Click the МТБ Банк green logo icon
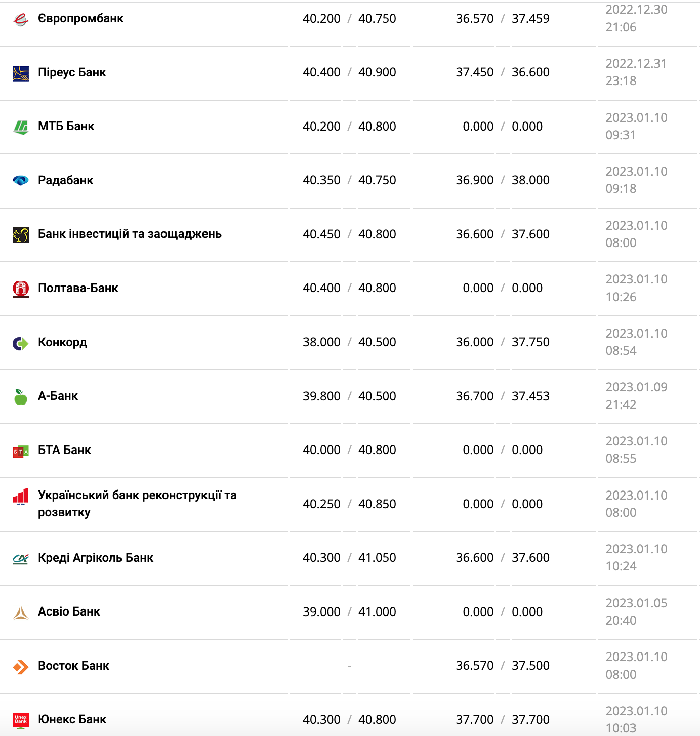 click(x=21, y=127)
